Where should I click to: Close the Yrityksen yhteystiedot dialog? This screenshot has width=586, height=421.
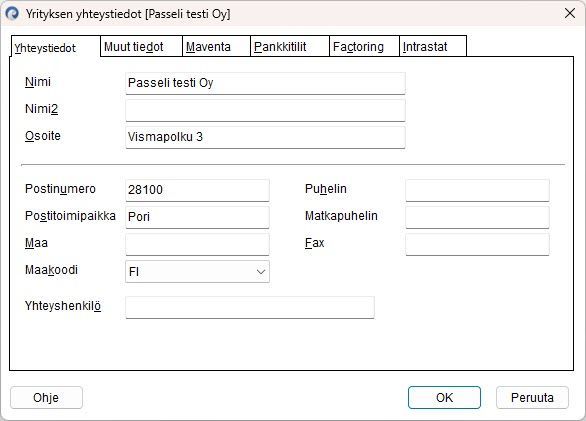coord(570,13)
